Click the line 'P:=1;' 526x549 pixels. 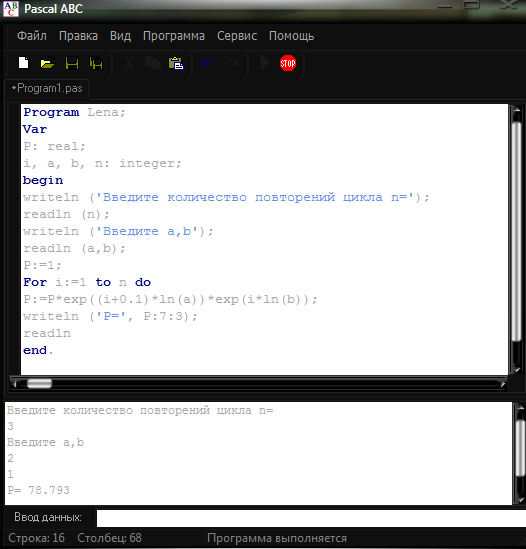[x=42, y=265]
